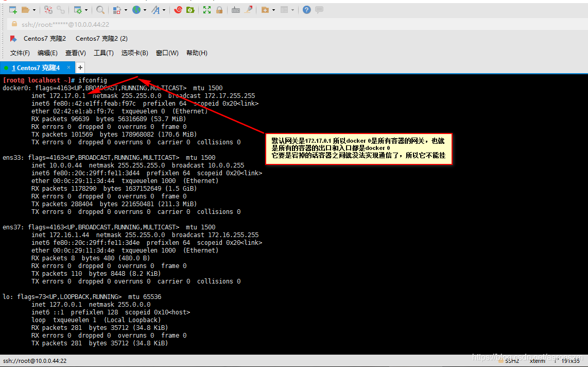Click the lo inet 127.0.0.1 address
This screenshot has height=367, width=588.
(x=65, y=305)
